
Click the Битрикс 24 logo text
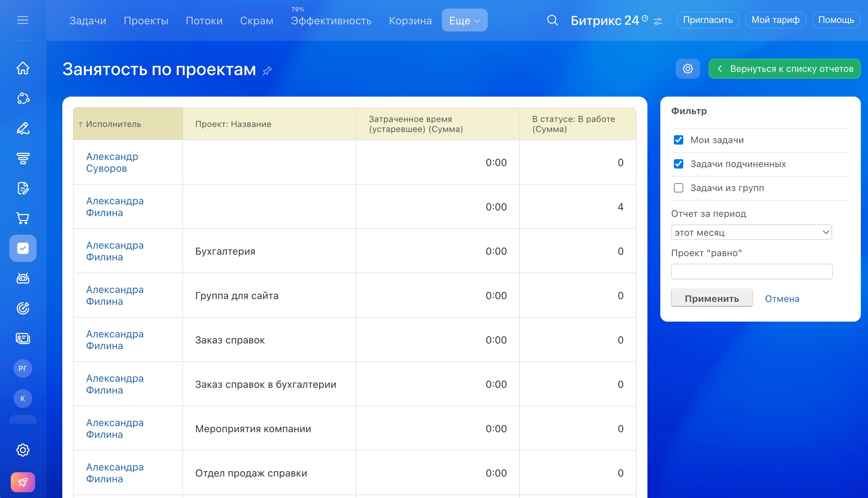pos(604,20)
